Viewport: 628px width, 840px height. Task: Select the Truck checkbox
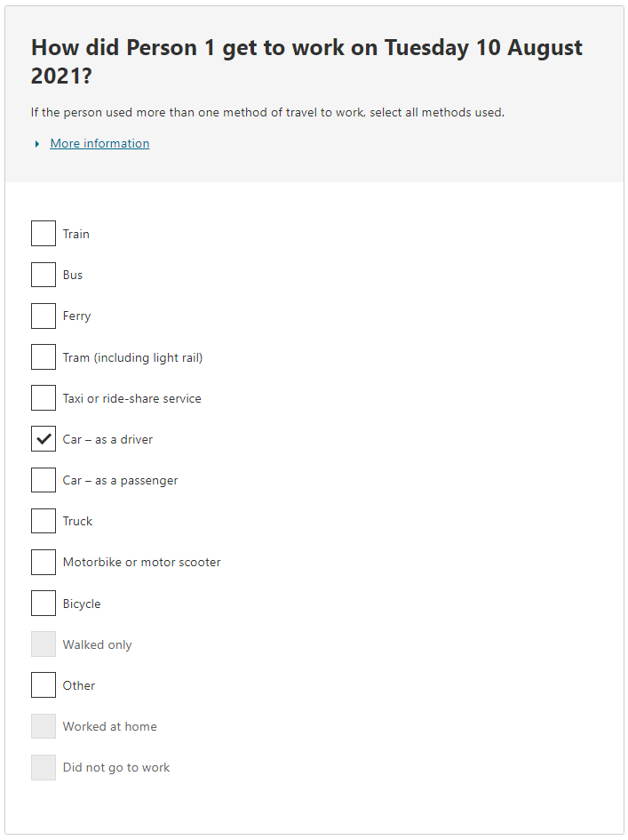click(43, 520)
